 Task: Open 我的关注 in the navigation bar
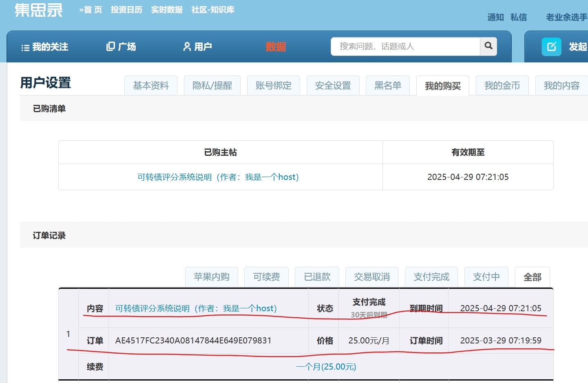45,47
